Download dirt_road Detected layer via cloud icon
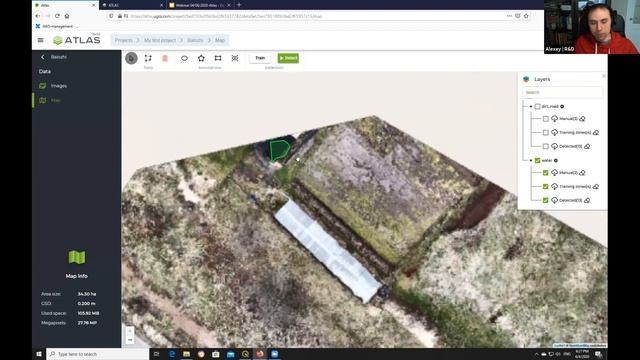Viewport: 640px width, 360px height. [554, 146]
